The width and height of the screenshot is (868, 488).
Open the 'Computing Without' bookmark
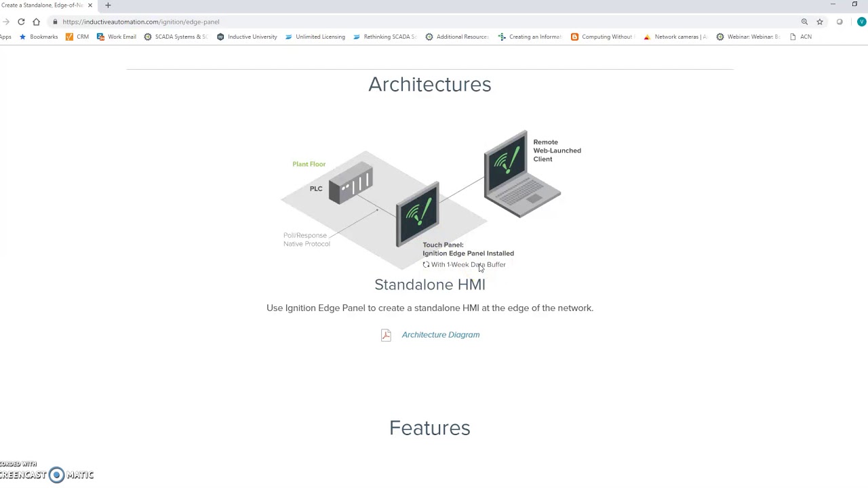(x=601, y=37)
